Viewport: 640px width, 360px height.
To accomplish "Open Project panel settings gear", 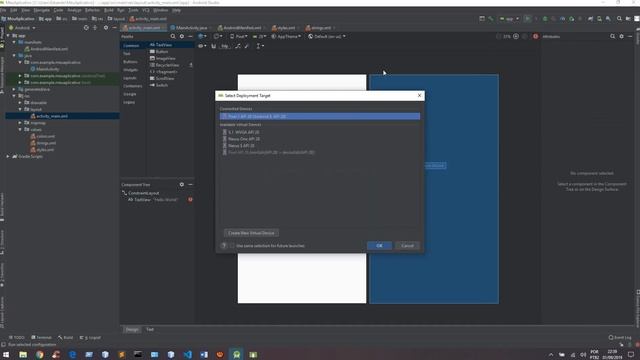I will click(x=106, y=28).
